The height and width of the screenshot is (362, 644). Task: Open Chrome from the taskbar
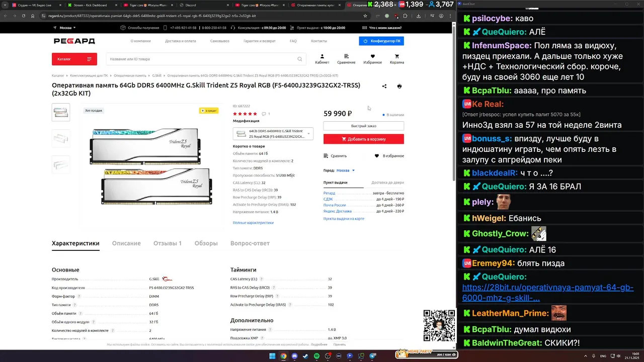click(283, 356)
